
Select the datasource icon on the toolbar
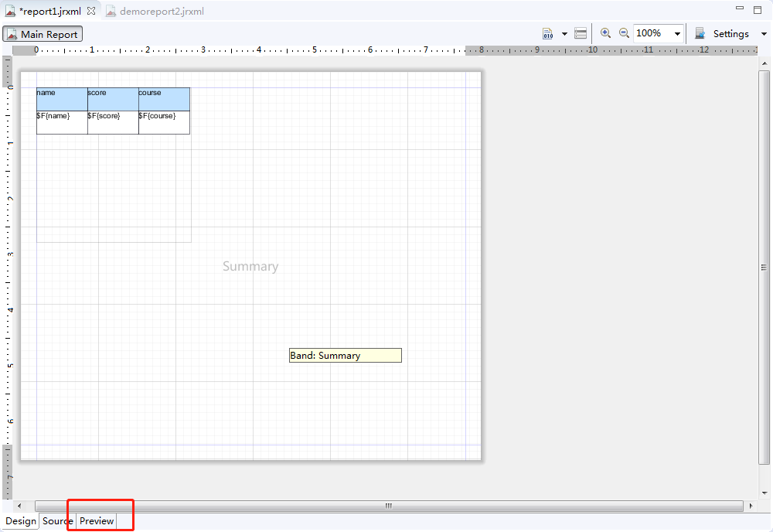[547, 33]
